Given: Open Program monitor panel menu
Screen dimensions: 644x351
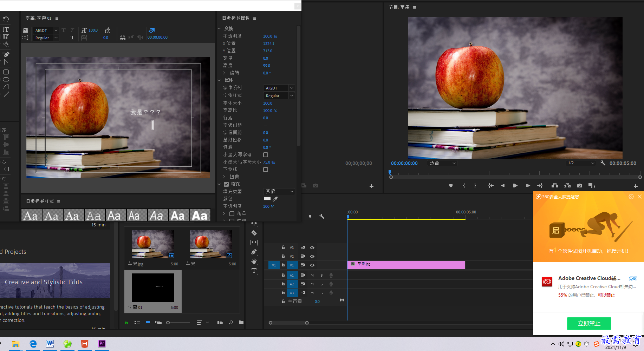Looking at the screenshot, I should pyautogui.click(x=415, y=7).
